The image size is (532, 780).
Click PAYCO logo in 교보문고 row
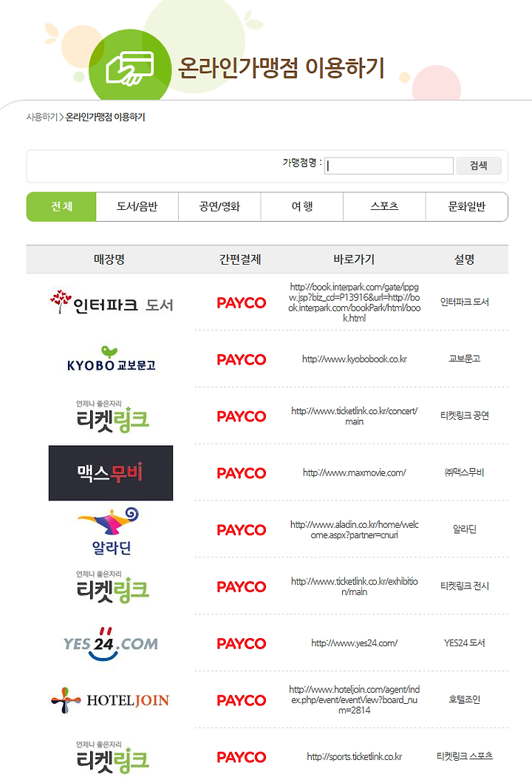241,359
